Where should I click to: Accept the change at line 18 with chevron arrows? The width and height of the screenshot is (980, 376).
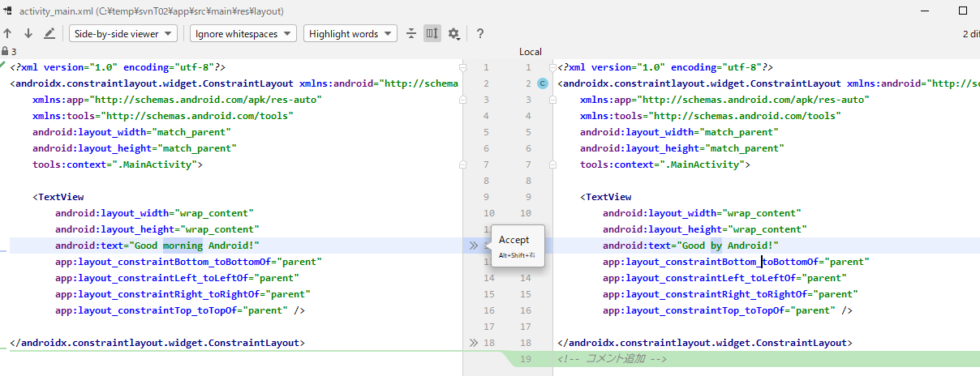474,343
